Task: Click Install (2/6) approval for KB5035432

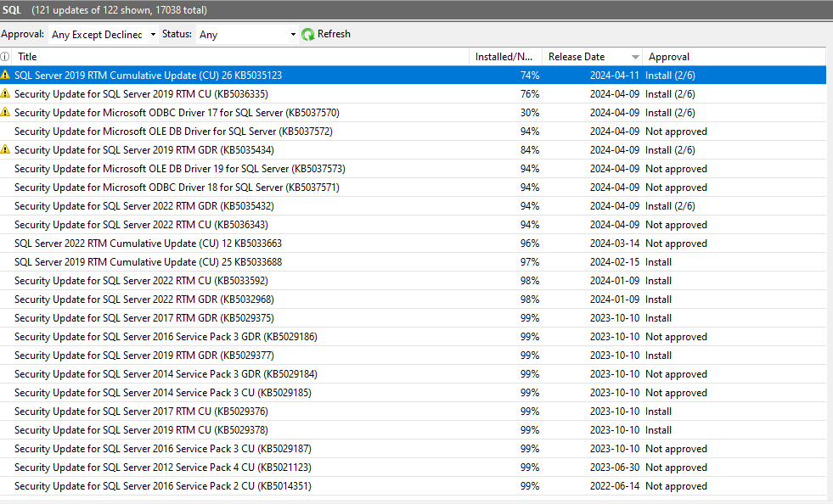Action: click(670, 205)
